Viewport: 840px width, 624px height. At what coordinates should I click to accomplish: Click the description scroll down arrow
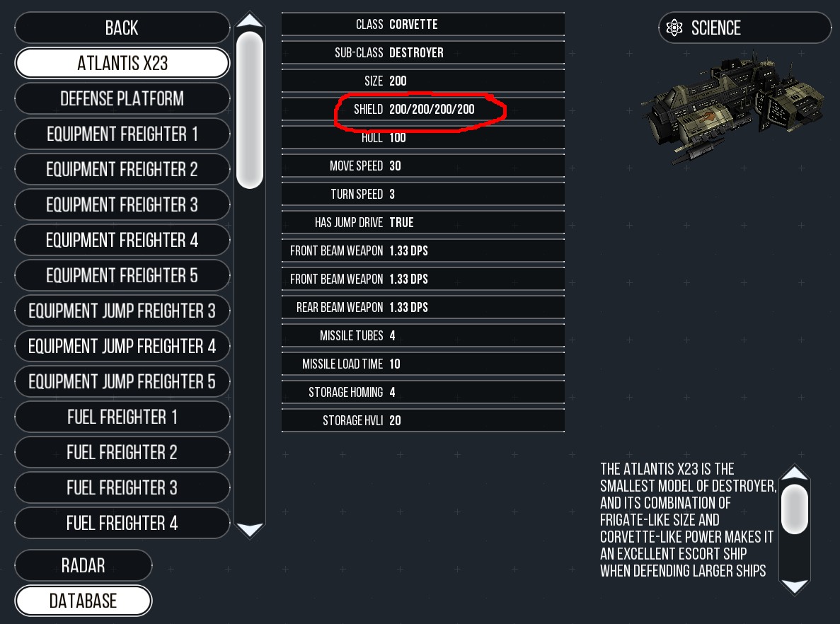pos(795,587)
